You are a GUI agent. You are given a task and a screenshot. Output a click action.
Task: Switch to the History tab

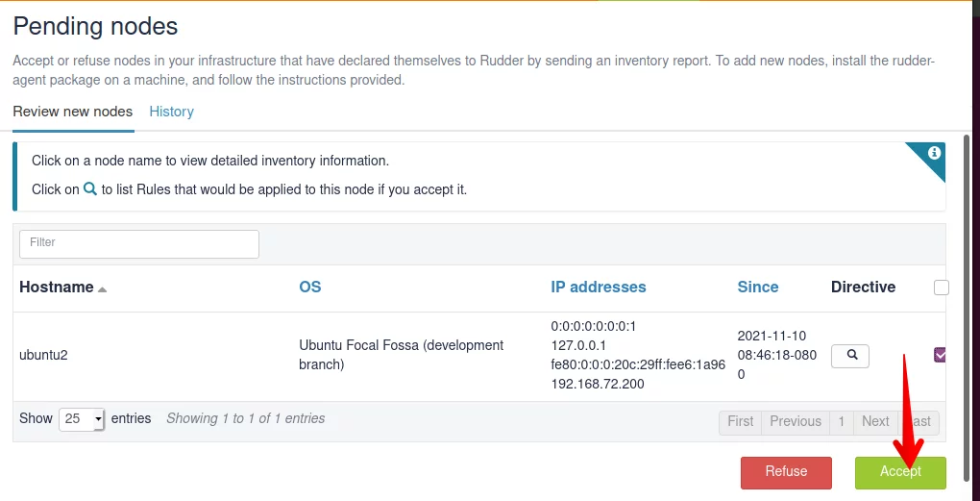click(x=171, y=112)
